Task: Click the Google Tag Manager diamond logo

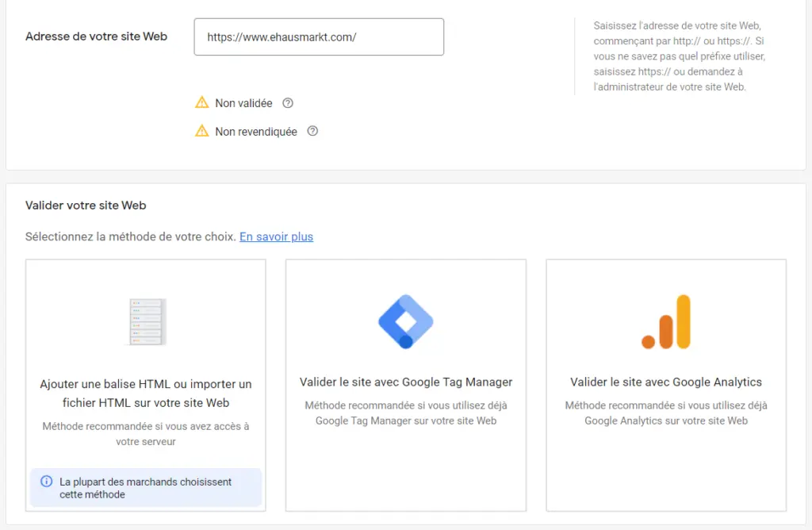Action: (x=405, y=322)
